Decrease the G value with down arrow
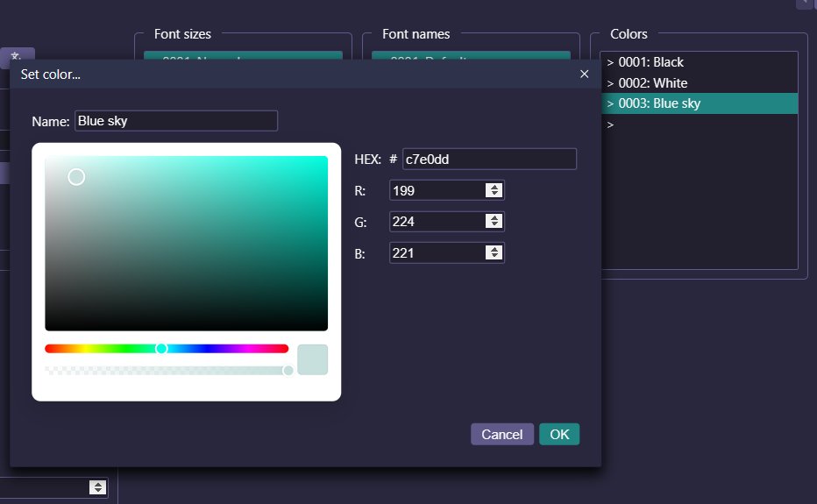This screenshot has width=817, height=504. (494, 224)
